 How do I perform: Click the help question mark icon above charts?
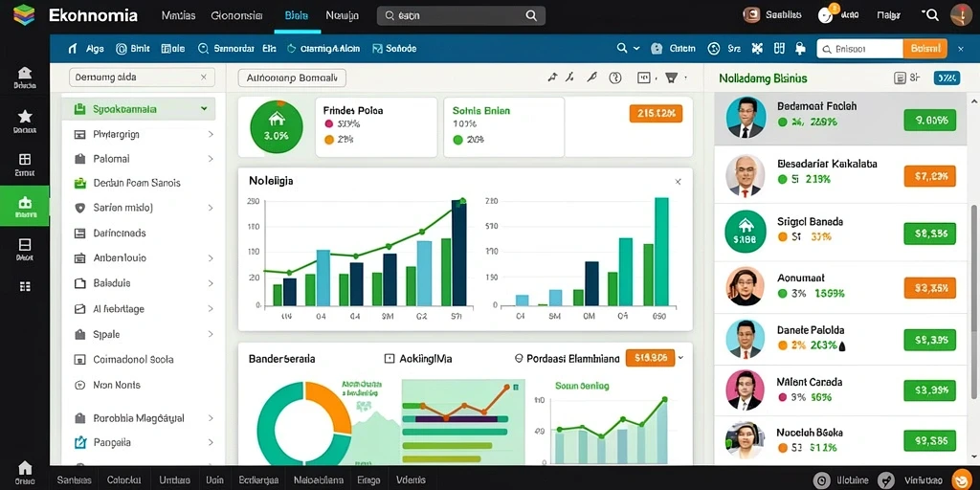click(x=615, y=78)
